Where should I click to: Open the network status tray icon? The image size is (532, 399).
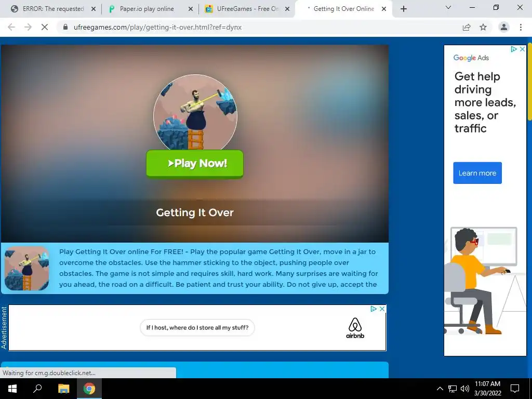click(453, 389)
